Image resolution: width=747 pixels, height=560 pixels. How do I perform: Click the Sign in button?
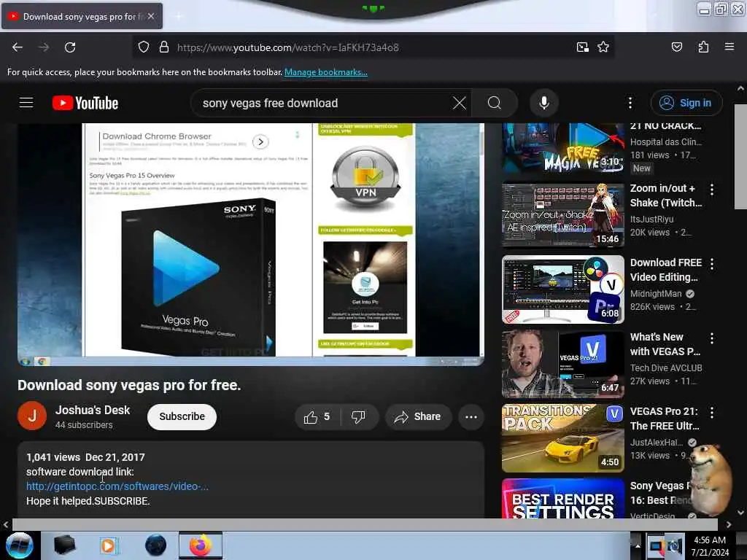click(686, 103)
